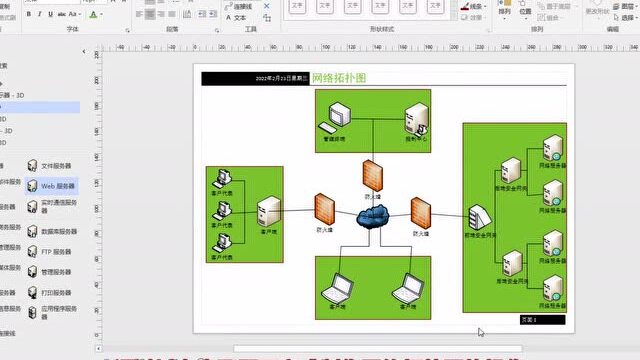
Task: Select Web 服务器 stencil shape
Action: click(x=51, y=186)
